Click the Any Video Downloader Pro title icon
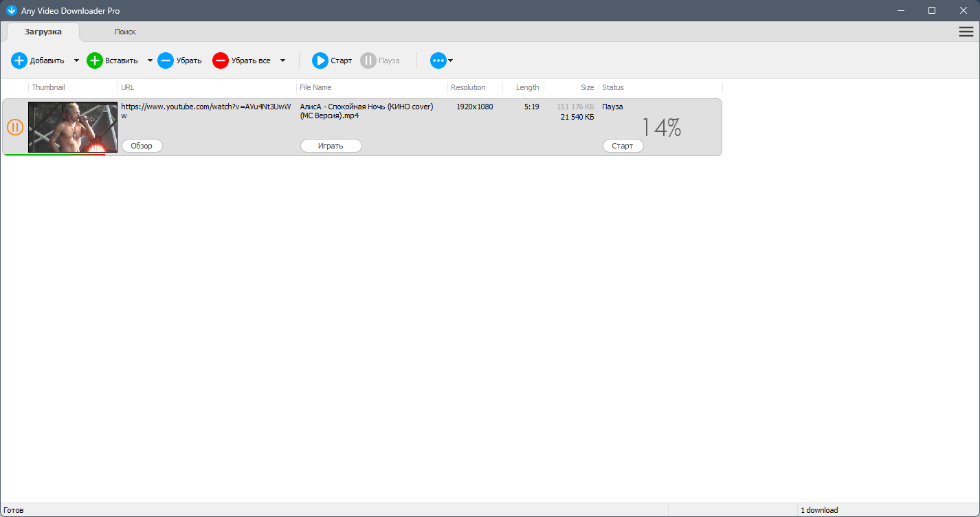This screenshot has height=517, width=980. [x=11, y=10]
